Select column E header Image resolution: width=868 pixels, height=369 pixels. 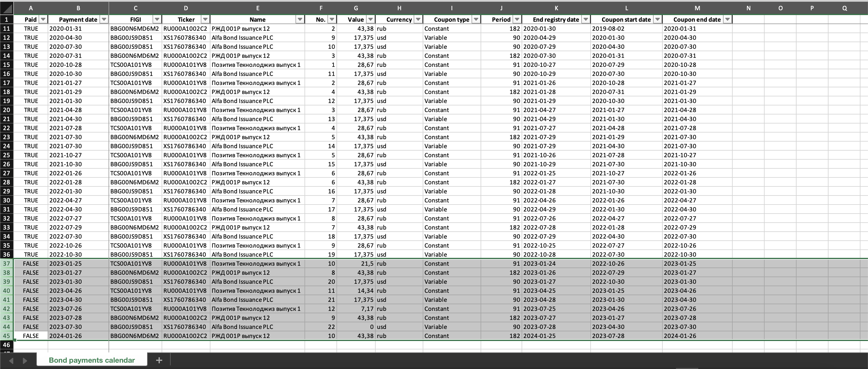pos(257,8)
